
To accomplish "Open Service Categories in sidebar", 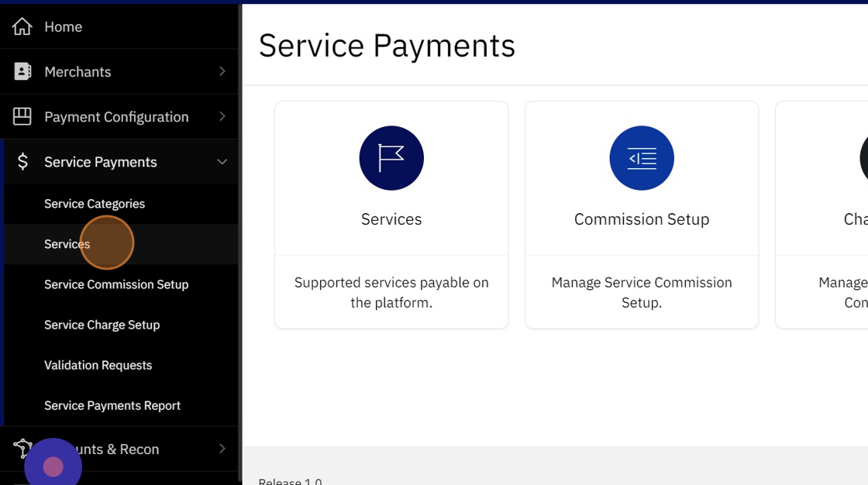I will click(x=95, y=204).
